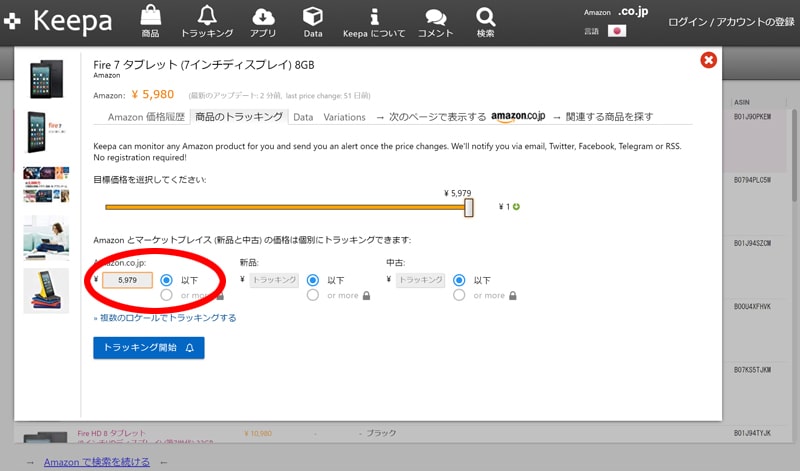Click the target price slider handle
The width and height of the screenshot is (800, 471).
click(x=468, y=208)
